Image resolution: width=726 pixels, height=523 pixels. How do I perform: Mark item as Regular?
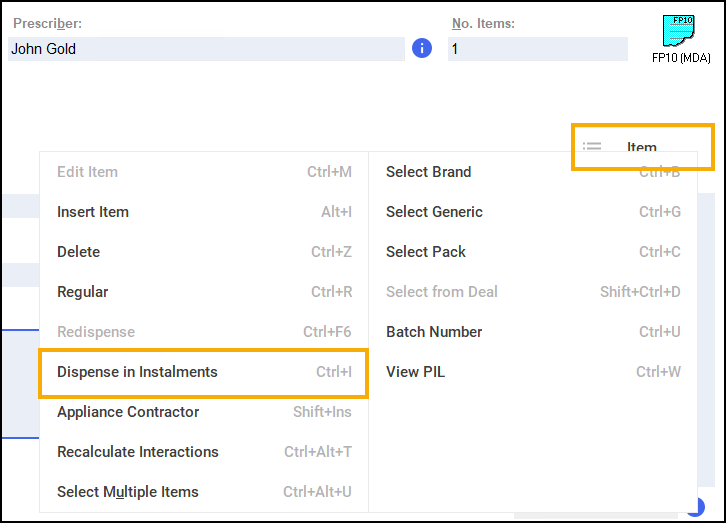point(83,292)
